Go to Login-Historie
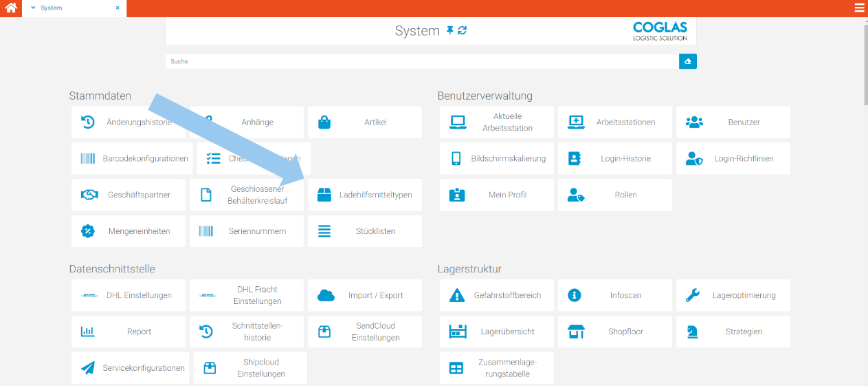Viewport: 868px width, 388px height. (615, 158)
